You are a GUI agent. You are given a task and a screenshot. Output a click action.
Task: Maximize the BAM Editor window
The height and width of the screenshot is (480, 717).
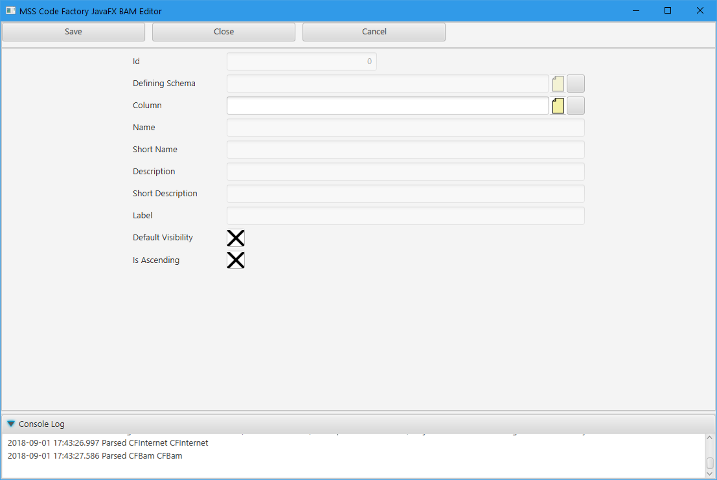point(667,10)
